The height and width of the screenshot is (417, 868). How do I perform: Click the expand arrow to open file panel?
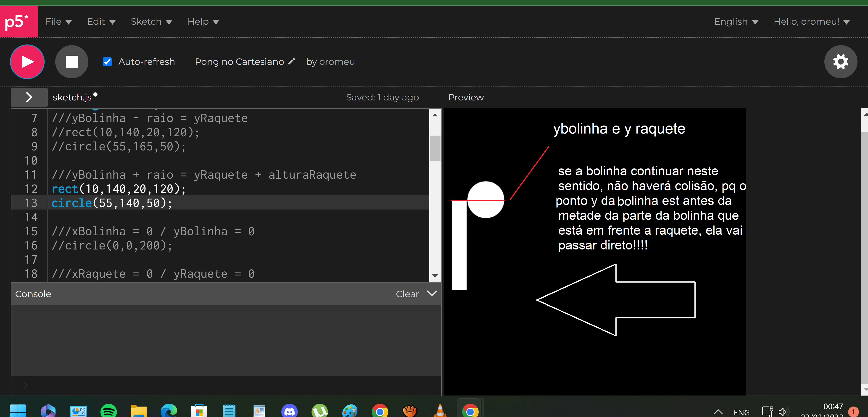tap(28, 97)
